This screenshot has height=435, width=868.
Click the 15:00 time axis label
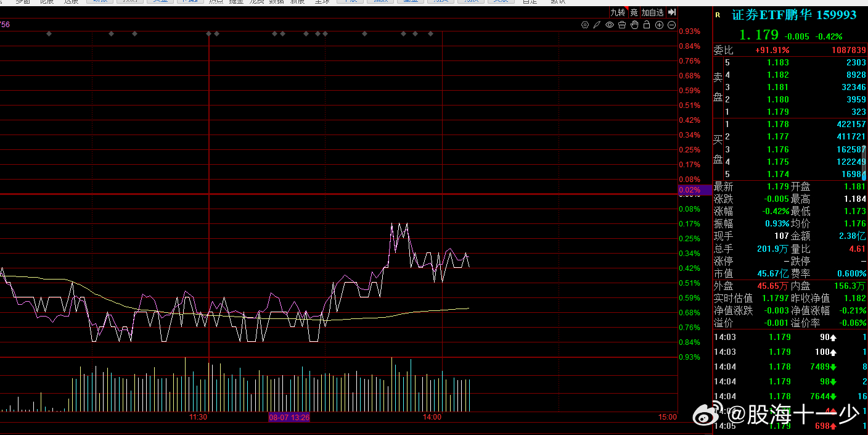point(667,418)
